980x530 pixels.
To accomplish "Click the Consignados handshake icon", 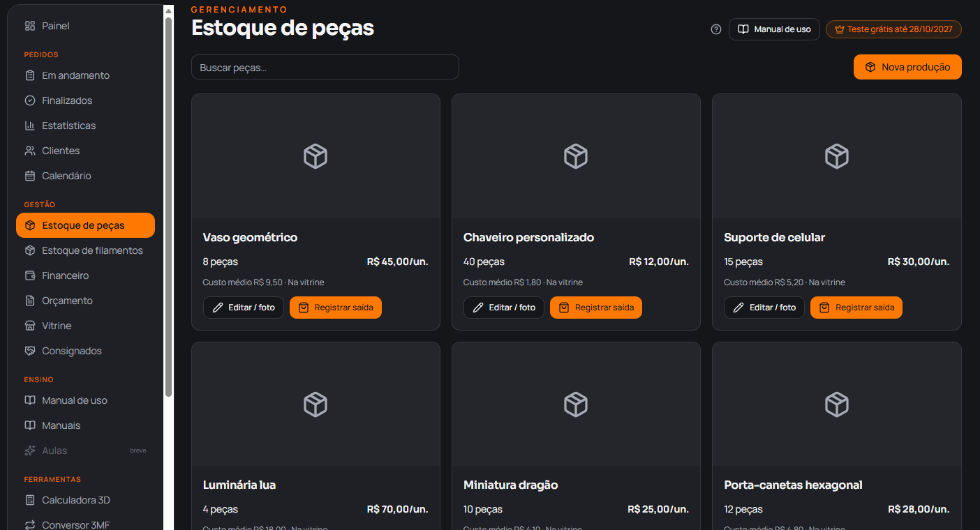I will point(30,351).
